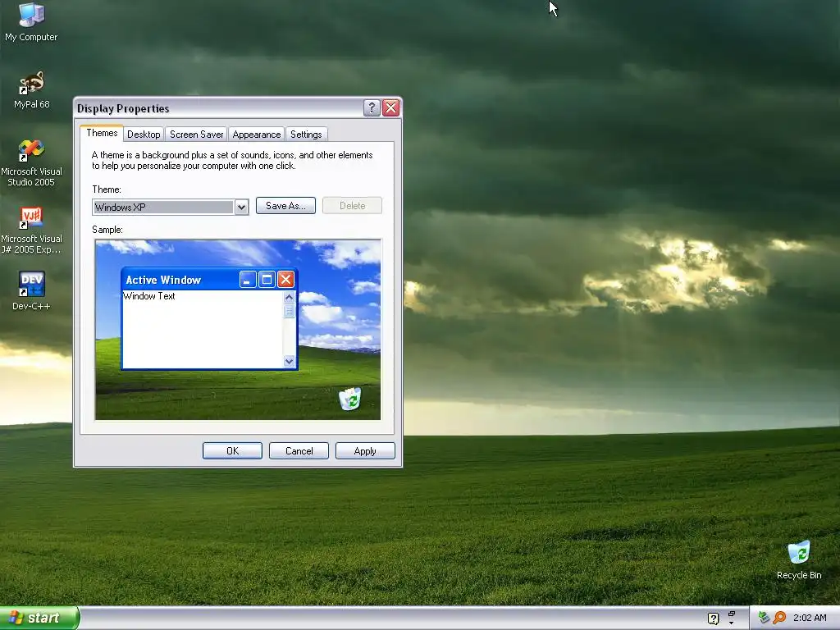Select the Dev-C++ desktop shortcut
This screenshot has height=630, width=840.
pos(31,290)
